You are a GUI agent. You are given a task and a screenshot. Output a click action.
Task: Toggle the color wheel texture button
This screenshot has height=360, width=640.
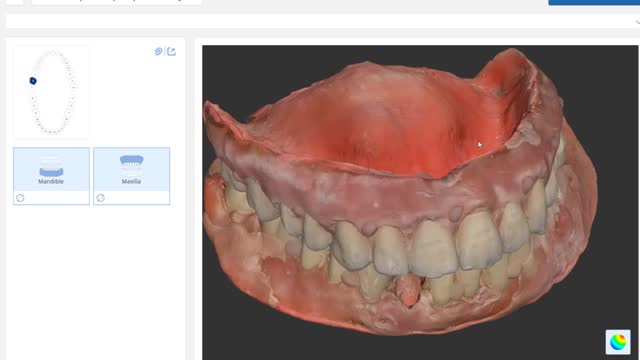click(x=618, y=342)
